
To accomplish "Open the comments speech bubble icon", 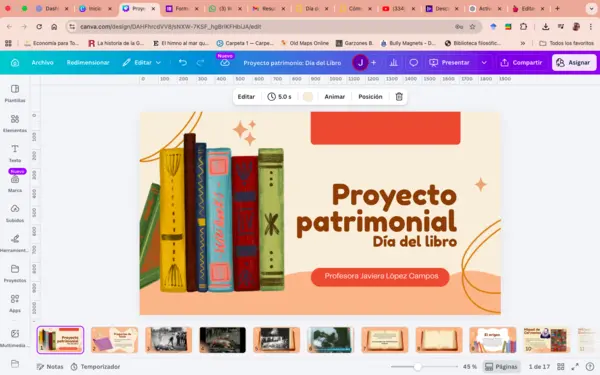I will [x=414, y=62].
